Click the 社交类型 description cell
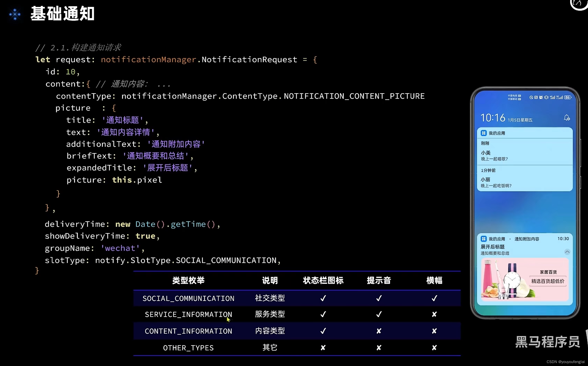Screen dimensions: 588x366 270,298
